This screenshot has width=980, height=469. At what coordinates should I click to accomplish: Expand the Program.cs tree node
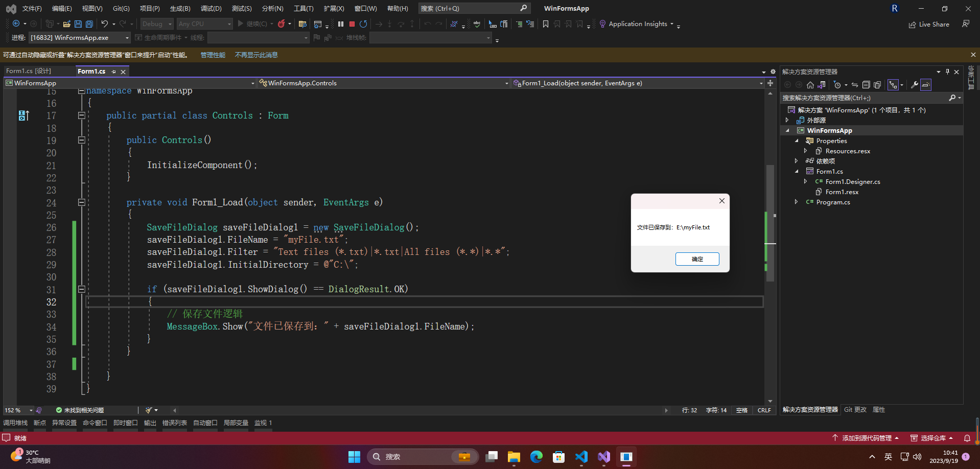[x=796, y=202]
